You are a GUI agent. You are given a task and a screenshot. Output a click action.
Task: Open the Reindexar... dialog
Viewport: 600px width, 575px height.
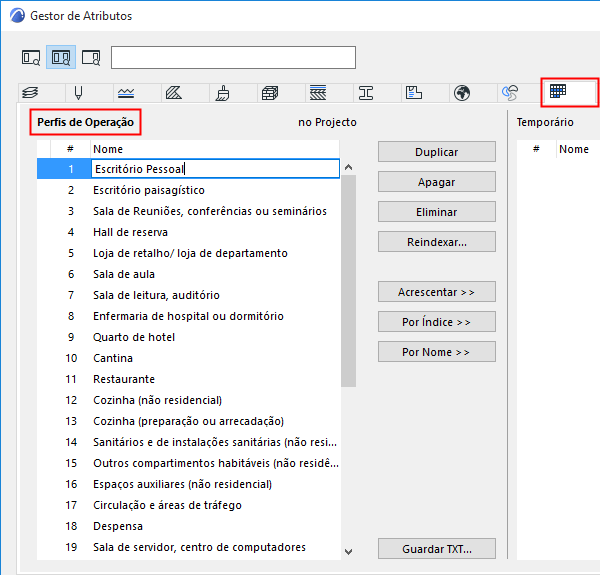pyautogui.click(x=437, y=242)
